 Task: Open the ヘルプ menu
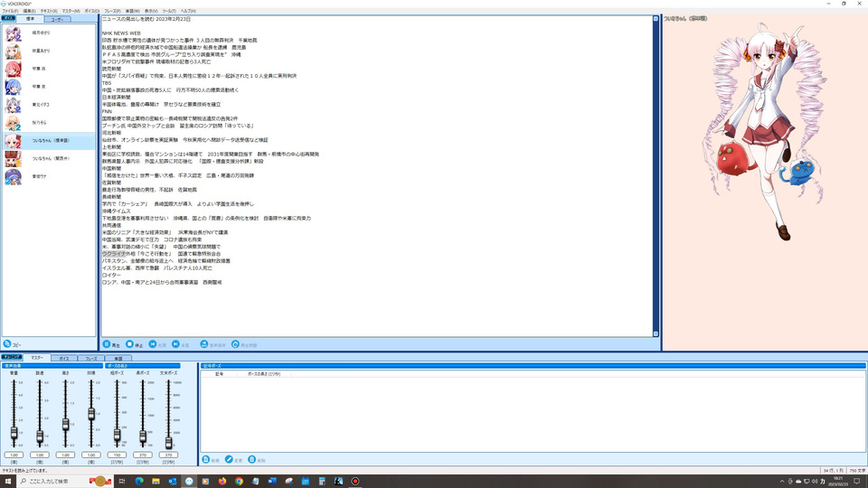(188, 11)
